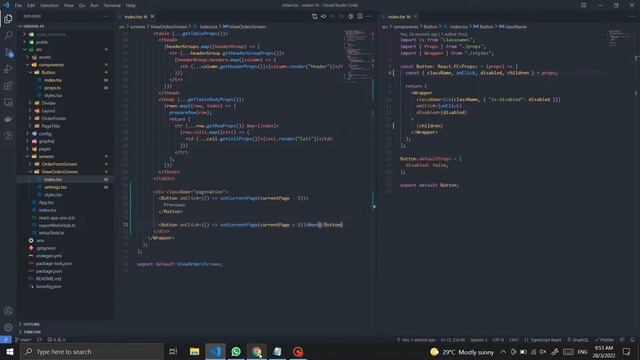The width and height of the screenshot is (640, 360).
Task: Click the remote window indicator in the status bar
Action: click(x=5, y=340)
